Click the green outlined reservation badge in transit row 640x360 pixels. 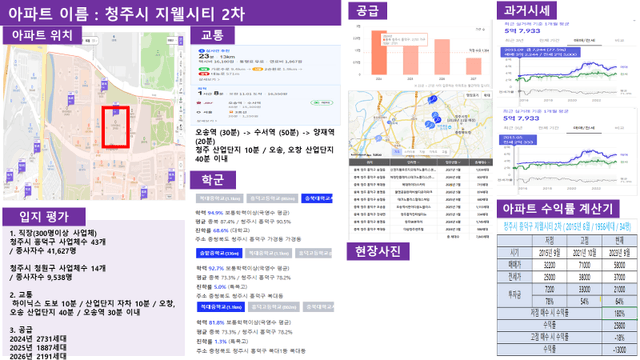[321, 103]
